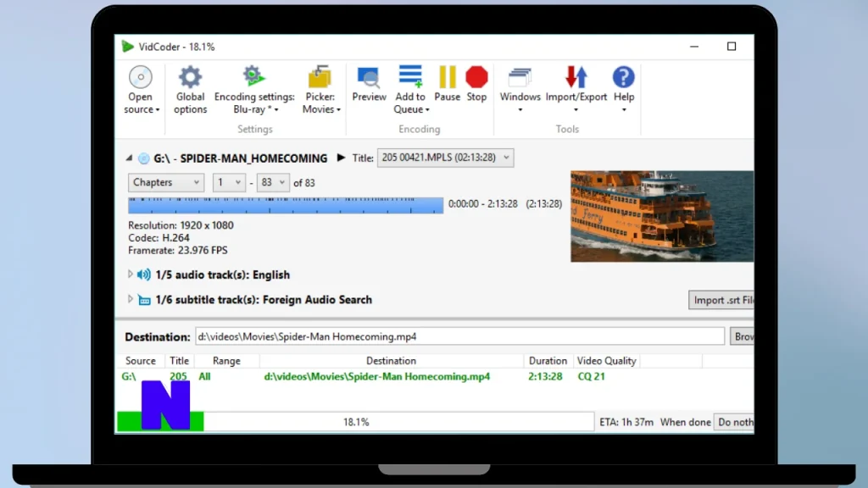Collapse the G:\ source section
Image resolution: width=868 pixels, height=488 pixels.
pyautogui.click(x=129, y=158)
